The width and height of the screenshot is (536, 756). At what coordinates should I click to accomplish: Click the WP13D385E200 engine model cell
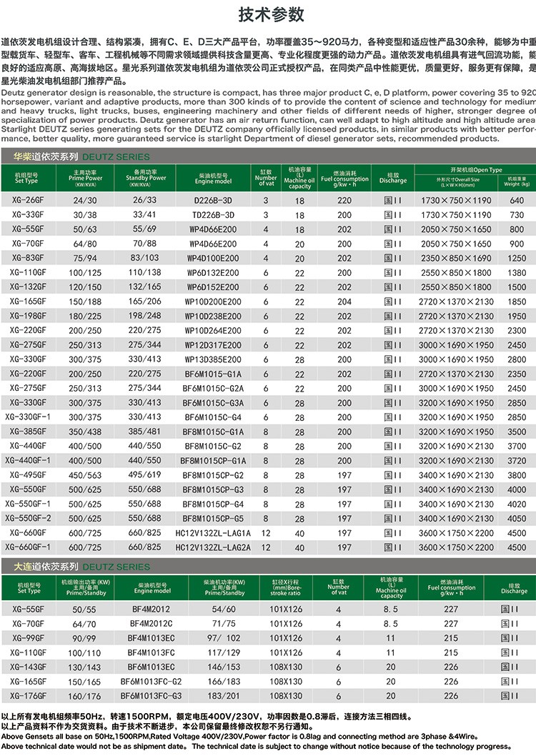click(213, 359)
